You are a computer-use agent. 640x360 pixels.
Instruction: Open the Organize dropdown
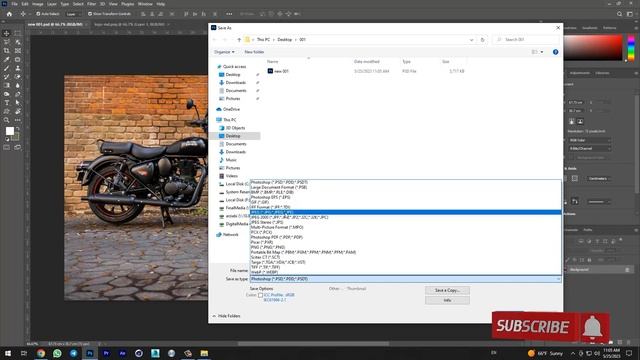(x=224, y=52)
